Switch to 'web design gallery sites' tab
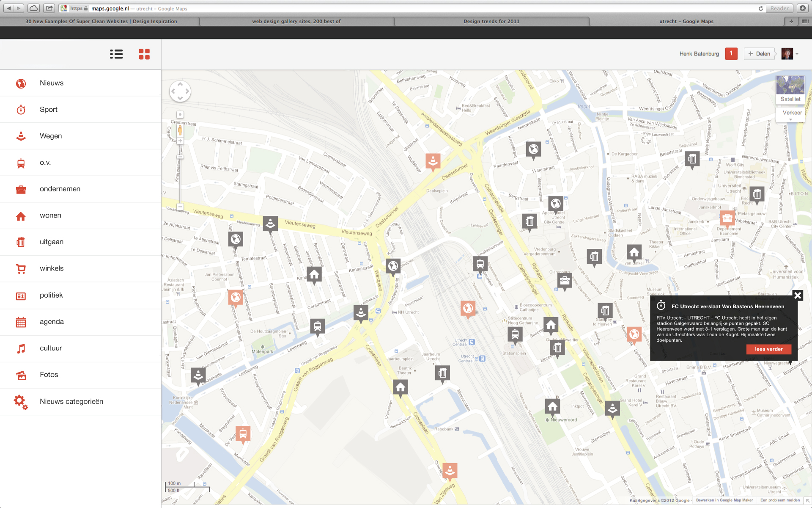The width and height of the screenshot is (812, 508). point(296,21)
